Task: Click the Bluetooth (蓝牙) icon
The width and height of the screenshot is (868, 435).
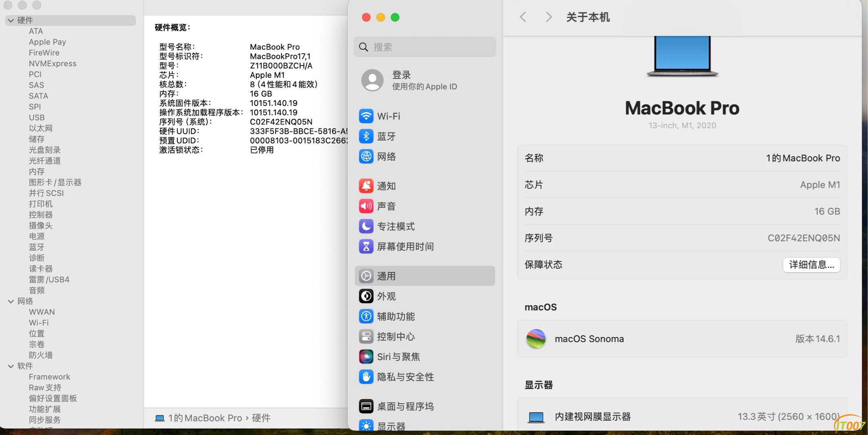Action: coord(366,136)
